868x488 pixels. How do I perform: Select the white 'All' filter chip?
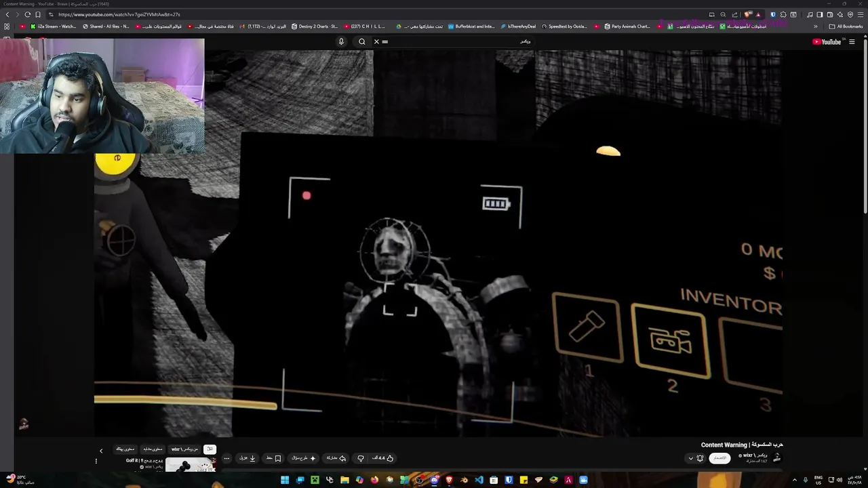(x=210, y=449)
